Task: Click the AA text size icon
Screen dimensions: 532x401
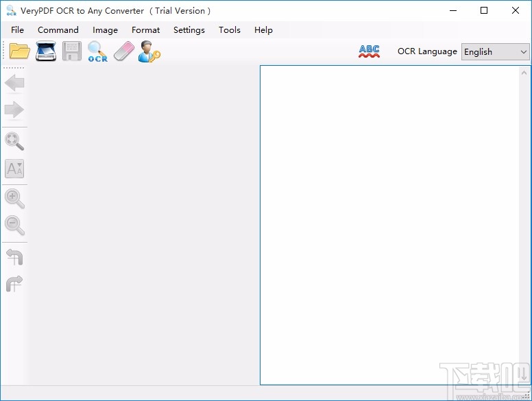Action: coord(14,169)
